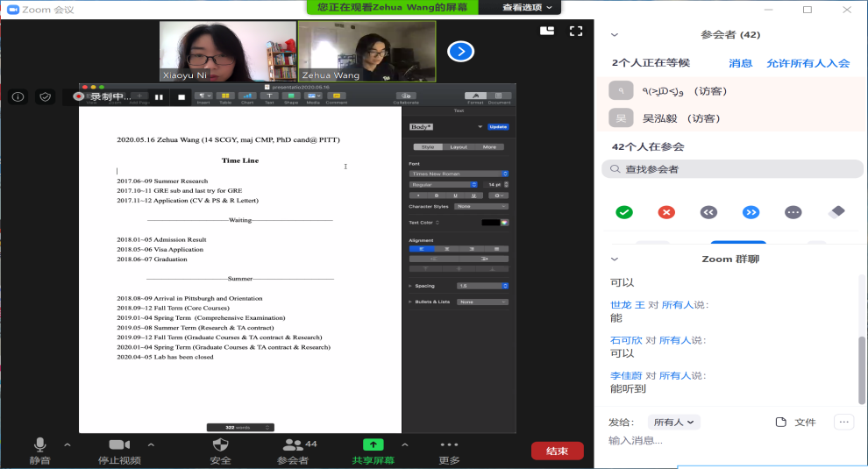Select left text alignment button
868x469 pixels.
[421, 249]
